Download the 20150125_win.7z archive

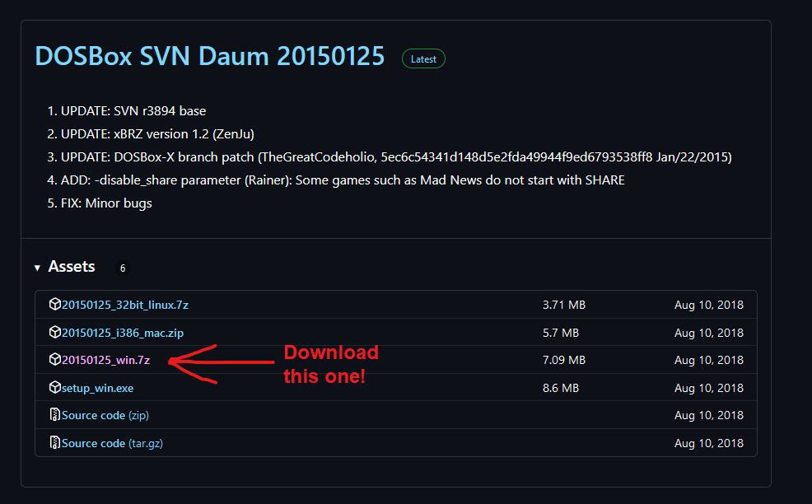(105, 360)
